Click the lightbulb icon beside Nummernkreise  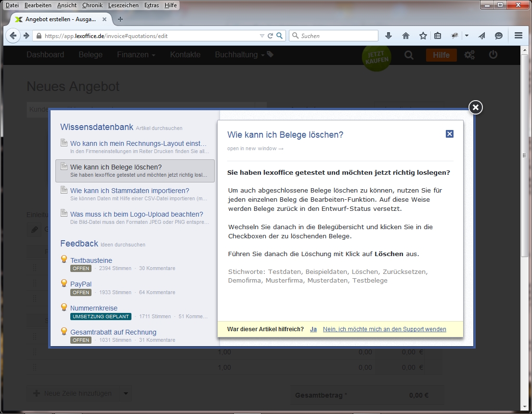64,307
